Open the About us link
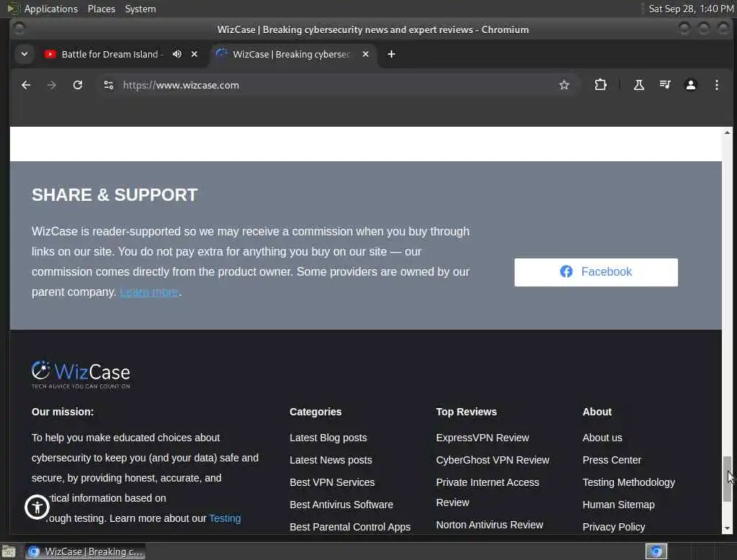737x560 pixels. pyautogui.click(x=602, y=438)
